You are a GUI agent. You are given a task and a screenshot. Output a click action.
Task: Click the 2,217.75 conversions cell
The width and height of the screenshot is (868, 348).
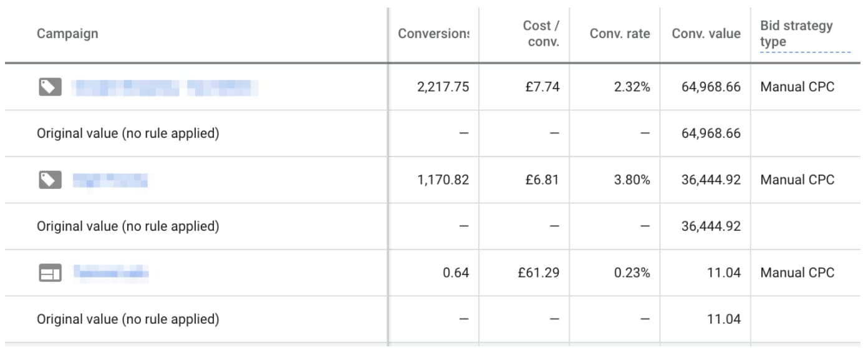tap(443, 87)
